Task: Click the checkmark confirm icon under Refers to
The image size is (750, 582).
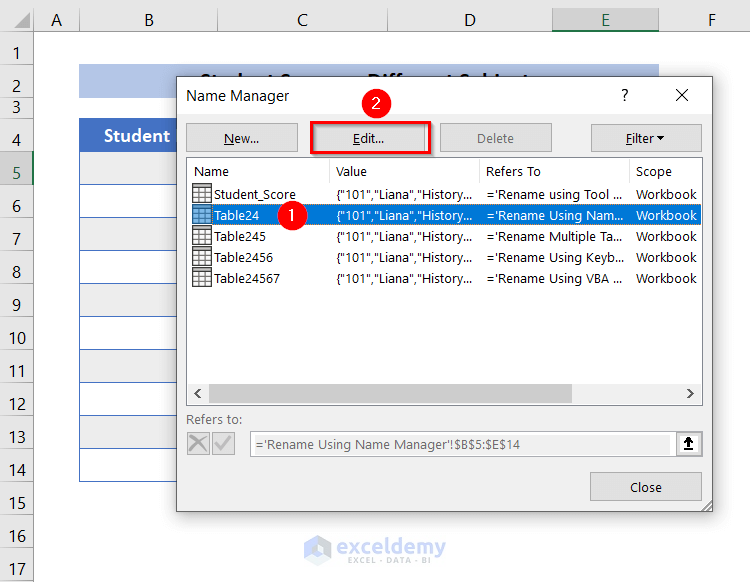Action: (223, 444)
